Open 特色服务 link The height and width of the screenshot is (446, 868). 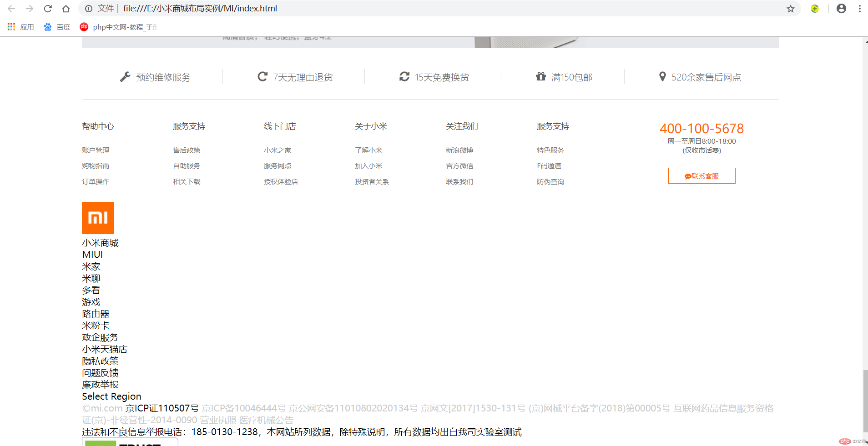tap(550, 150)
